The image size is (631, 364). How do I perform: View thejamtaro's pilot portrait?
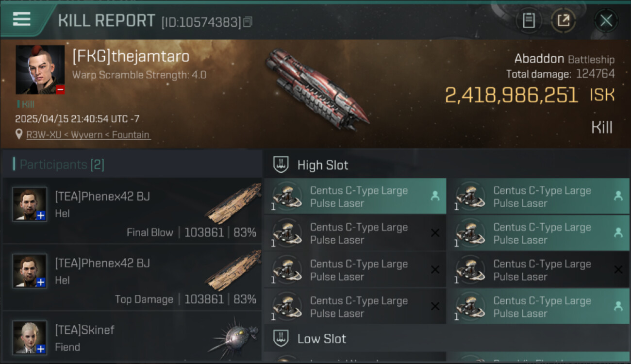(x=40, y=69)
